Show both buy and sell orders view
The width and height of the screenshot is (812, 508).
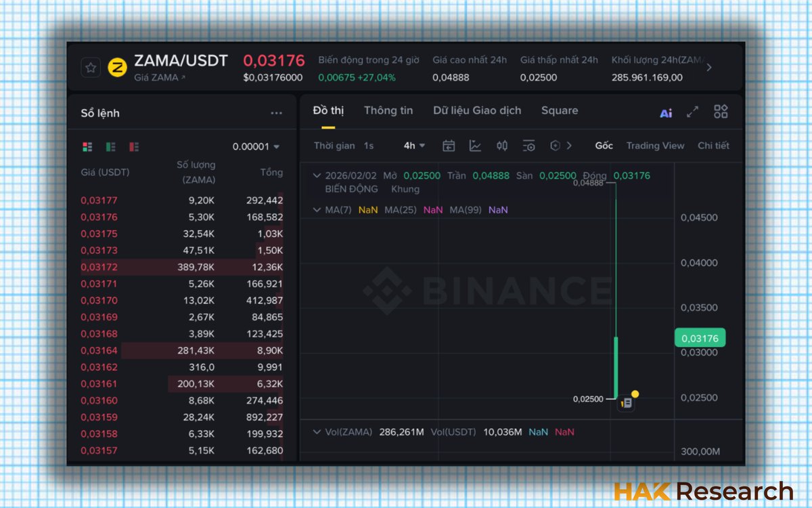tap(87, 146)
